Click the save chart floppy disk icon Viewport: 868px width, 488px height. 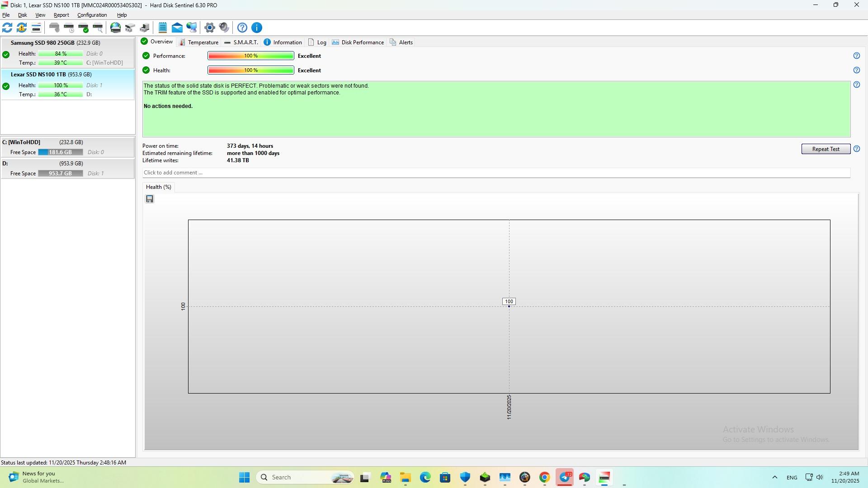click(150, 199)
